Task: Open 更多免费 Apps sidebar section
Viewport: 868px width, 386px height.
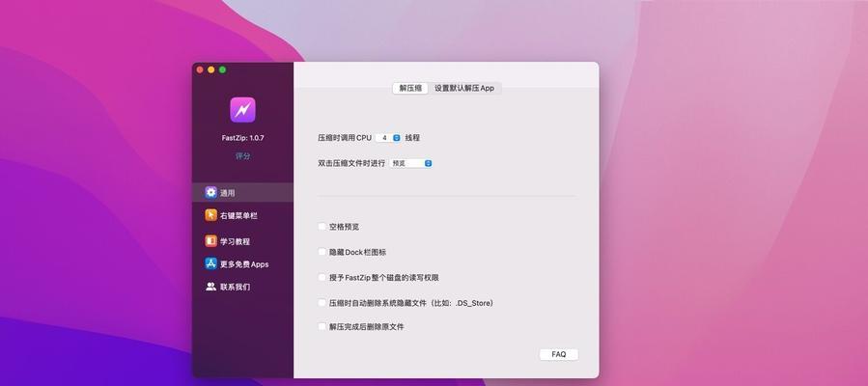Action: [x=242, y=263]
